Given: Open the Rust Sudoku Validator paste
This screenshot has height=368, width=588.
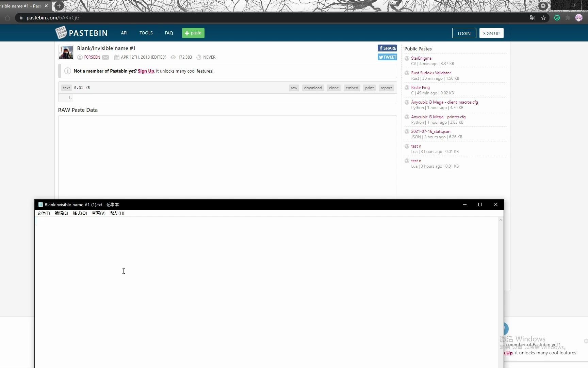Looking at the screenshot, I should [431, 73].
